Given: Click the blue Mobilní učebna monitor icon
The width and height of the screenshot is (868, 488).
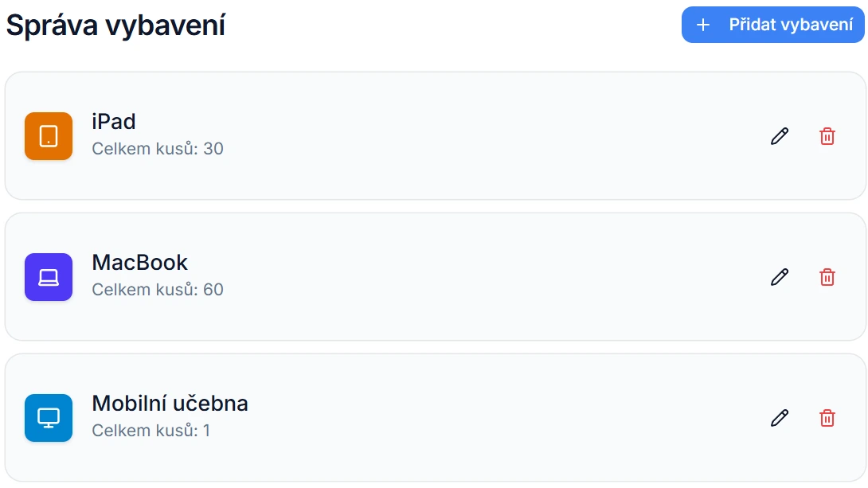Looking at the screenshot, I should point(48,417).
